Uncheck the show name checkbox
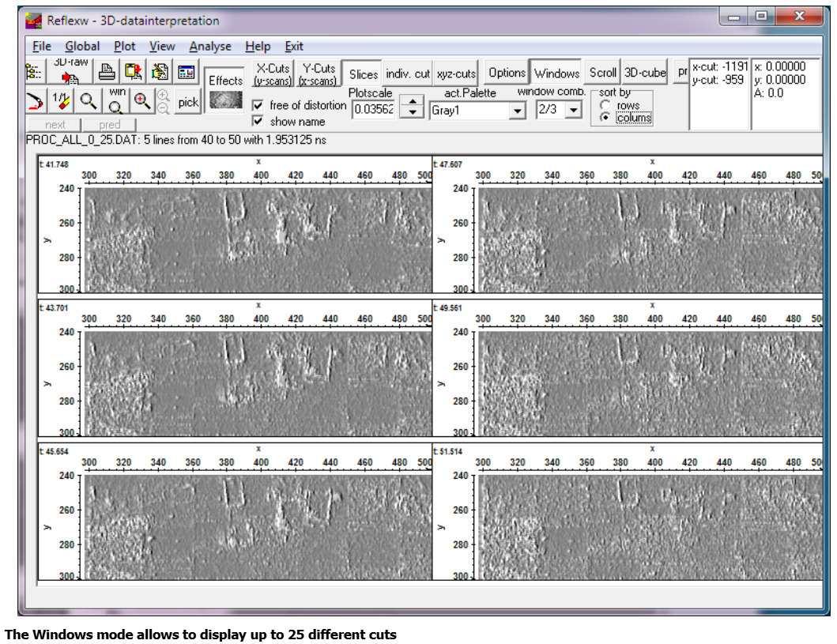Screen dimensions: 837x644 point(258,121)
